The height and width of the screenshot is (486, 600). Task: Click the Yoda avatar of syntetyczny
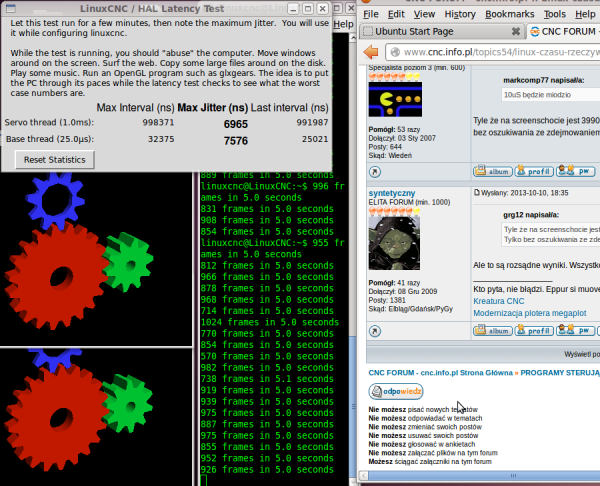coord(394,243)
